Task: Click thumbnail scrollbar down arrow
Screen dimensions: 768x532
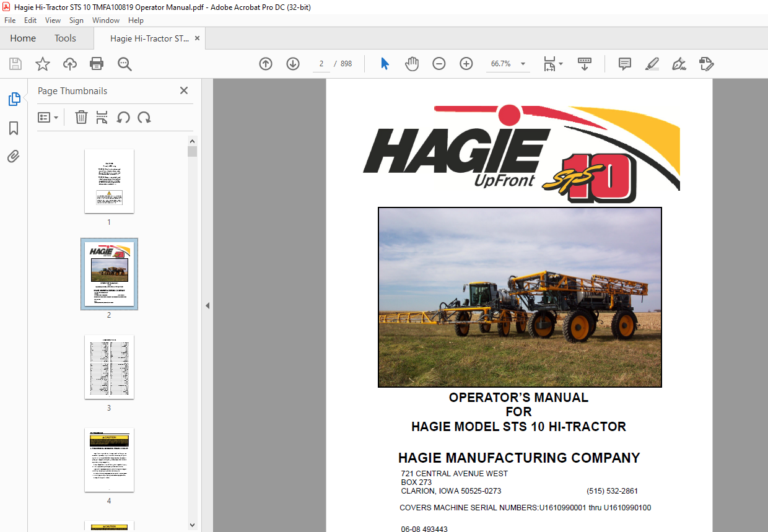Action: (x=193, y=525)
